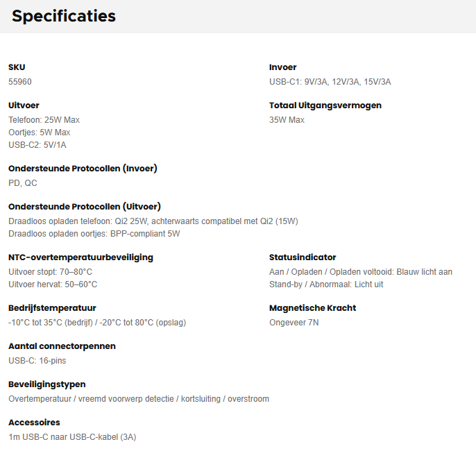
Task: Select the '35W Max' value
Action: (287, 120)
